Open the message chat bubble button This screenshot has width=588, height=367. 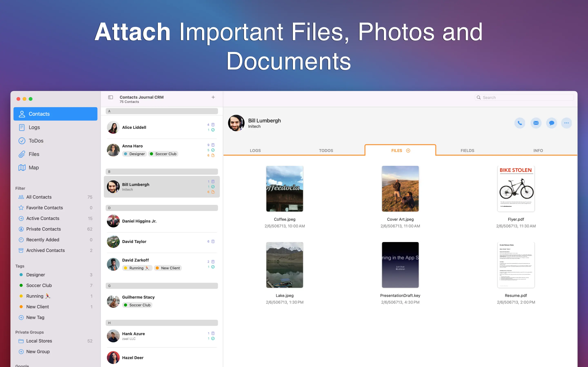551,123
